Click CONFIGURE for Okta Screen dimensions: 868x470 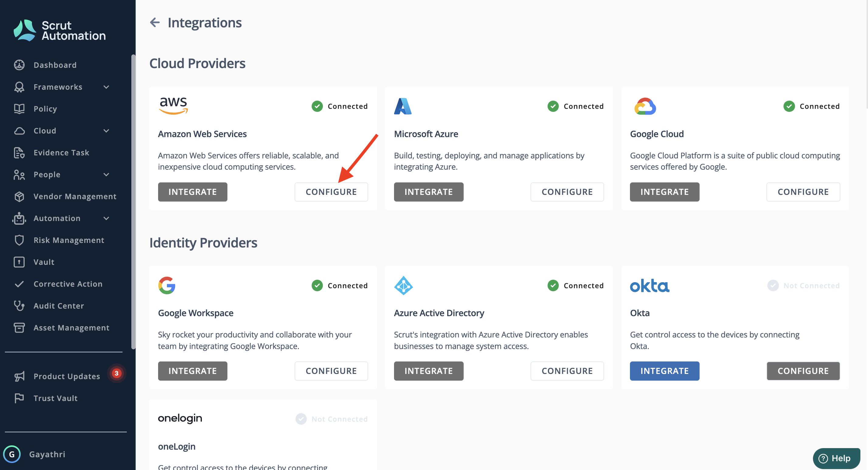(x=803, y=371)
